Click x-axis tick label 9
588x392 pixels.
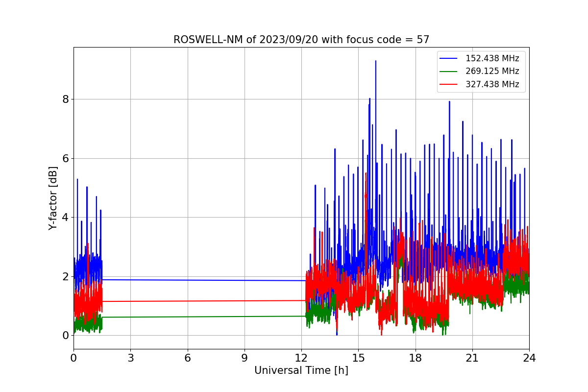245,358
